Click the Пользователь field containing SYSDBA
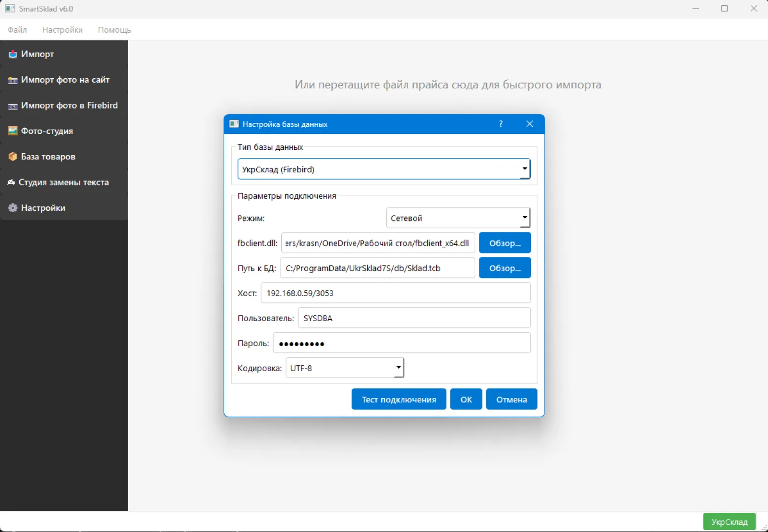 (x=414, y=318)
